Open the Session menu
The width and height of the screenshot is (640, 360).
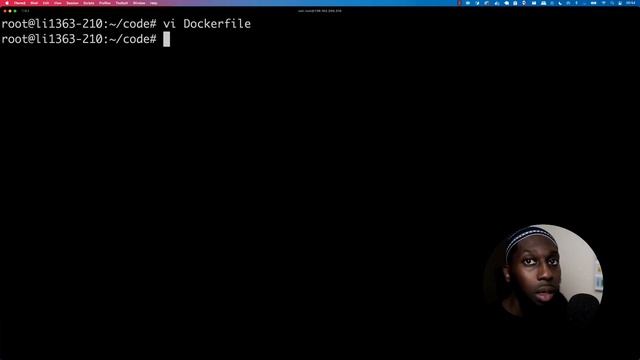coord(72,3)
